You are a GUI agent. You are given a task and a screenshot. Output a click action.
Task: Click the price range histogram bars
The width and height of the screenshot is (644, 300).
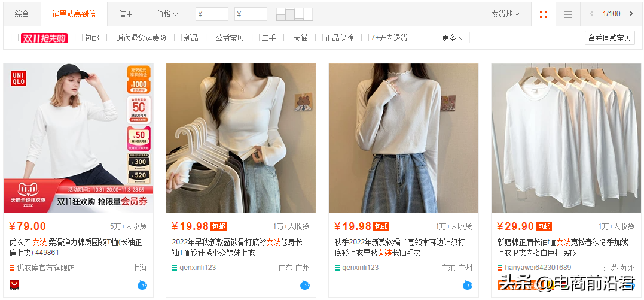coord(294,14)
